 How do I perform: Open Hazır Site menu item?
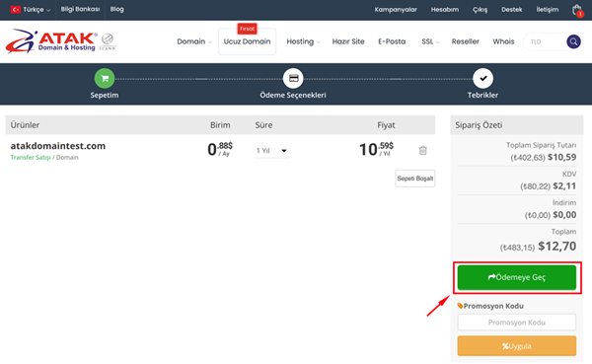click(x=348, y=41)
